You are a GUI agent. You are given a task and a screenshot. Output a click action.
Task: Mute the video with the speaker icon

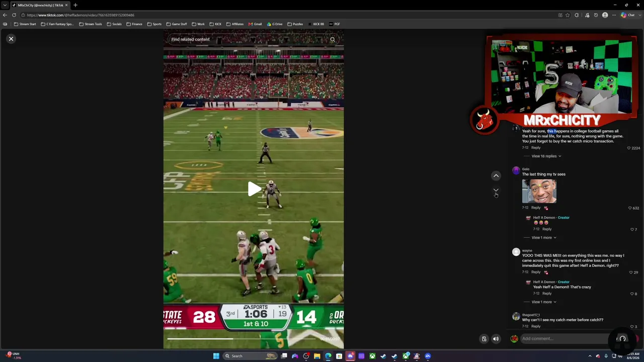[x=496, y=339]
